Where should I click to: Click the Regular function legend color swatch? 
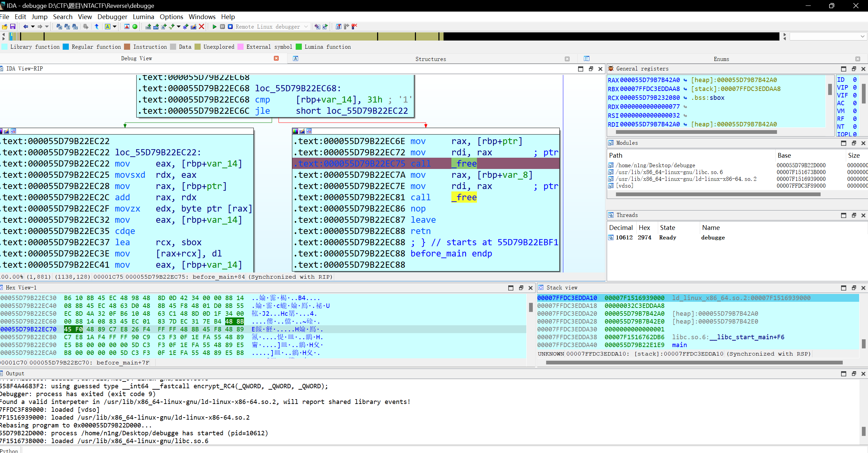pos(66,47)
